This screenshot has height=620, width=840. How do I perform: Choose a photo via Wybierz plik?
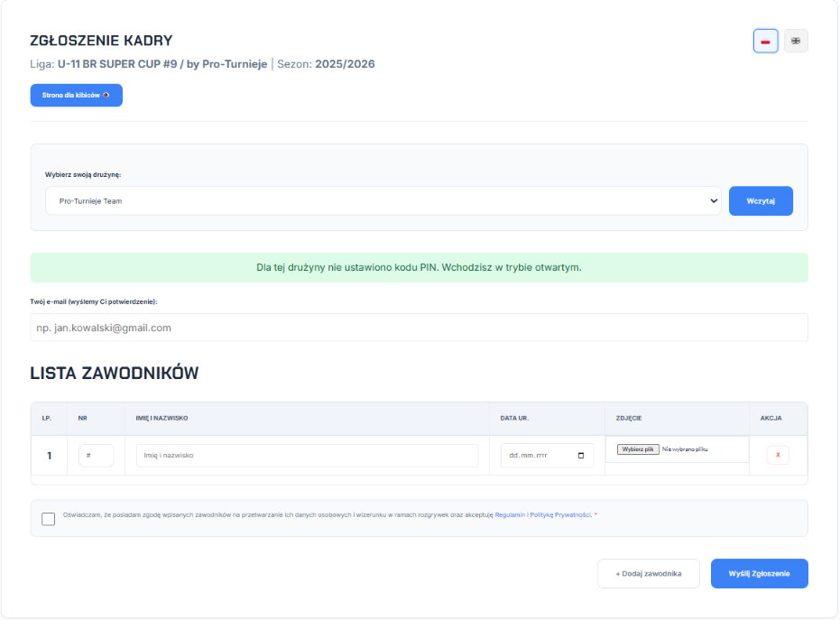[x=638, y=449]
